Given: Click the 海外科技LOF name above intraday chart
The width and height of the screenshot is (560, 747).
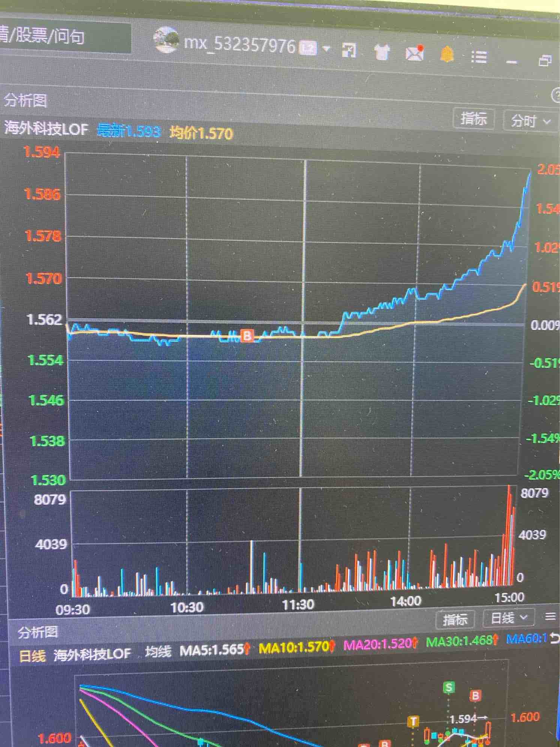Looking at the screenshot, I should 46,129.
